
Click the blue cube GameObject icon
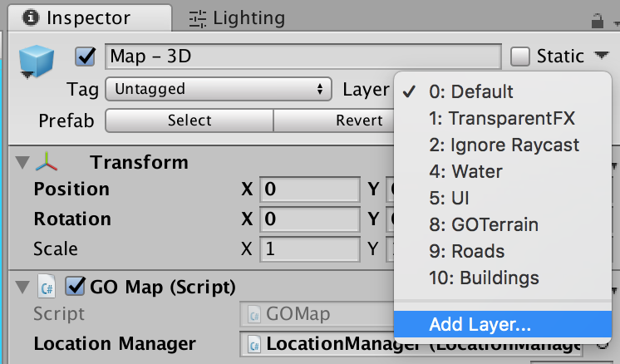coord(37,61)
